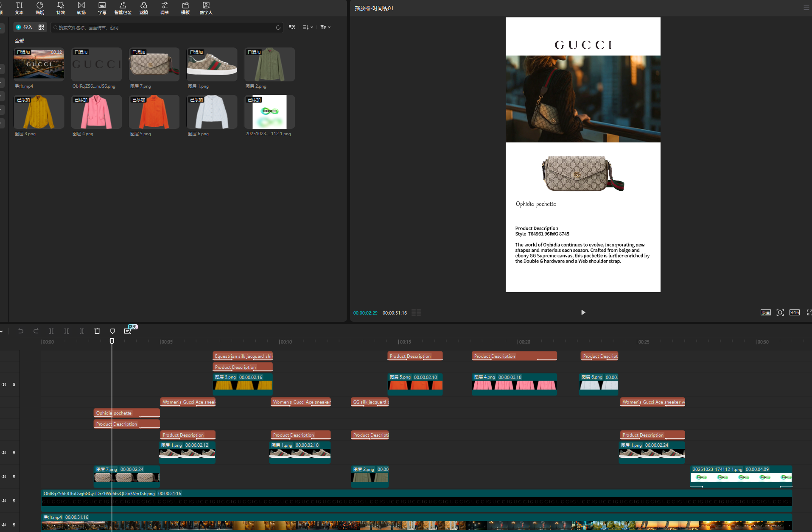The height and width of the screenshot is (532, 812).
Task: Open the 转场 transitions panel
Action: [x=81, y=8]
